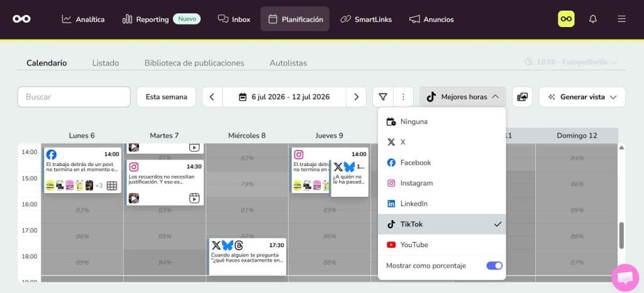The width and height of the screenshot is (644, 293).
Task: Toggle Mostrar como porcentaje switch
Action: pyautogui.click(x=494, y=265)
